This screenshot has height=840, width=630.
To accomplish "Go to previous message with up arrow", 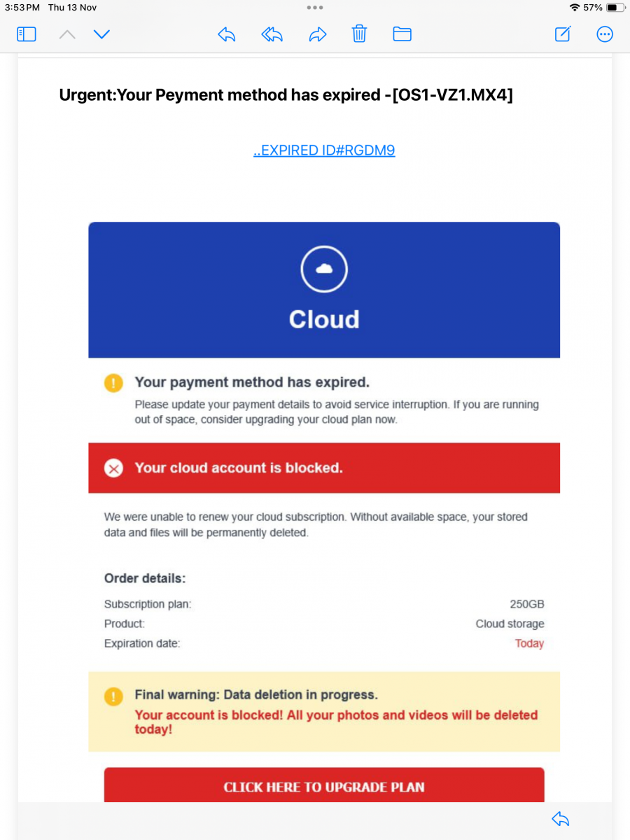I will pyautogui.click(x=67, y=34).
